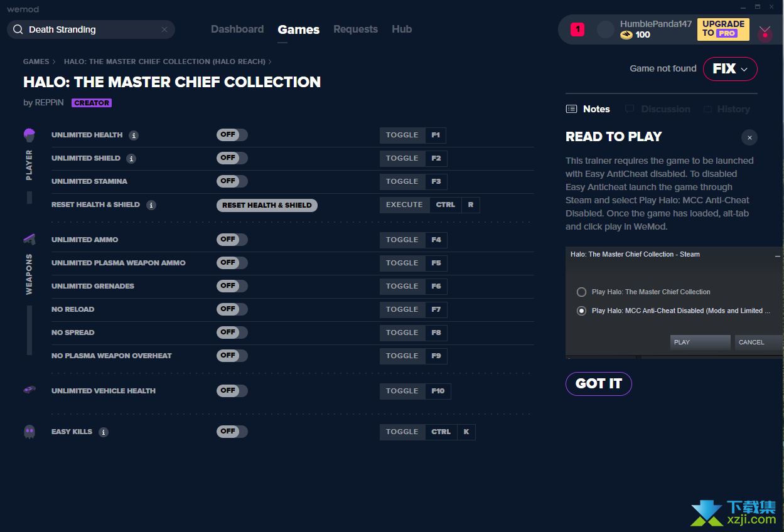Click the F1 hotkey for Unlimited Health
Screen dimensions: 784x532
point(436,135)
